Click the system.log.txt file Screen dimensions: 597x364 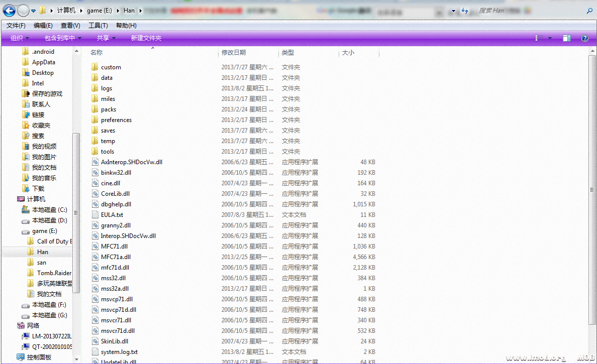(119, 352)
